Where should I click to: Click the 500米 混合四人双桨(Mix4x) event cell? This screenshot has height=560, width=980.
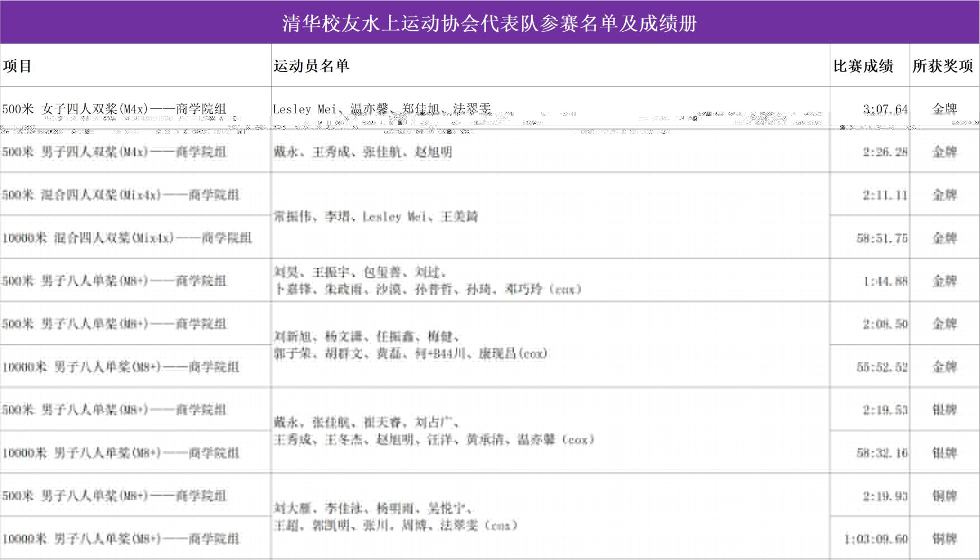click(136, 194)
